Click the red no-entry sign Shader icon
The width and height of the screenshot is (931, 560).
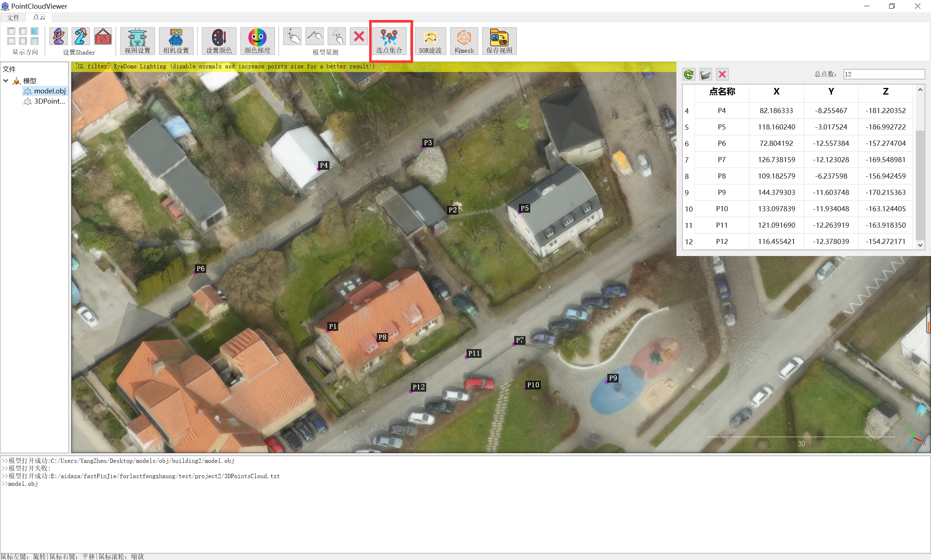103,37
